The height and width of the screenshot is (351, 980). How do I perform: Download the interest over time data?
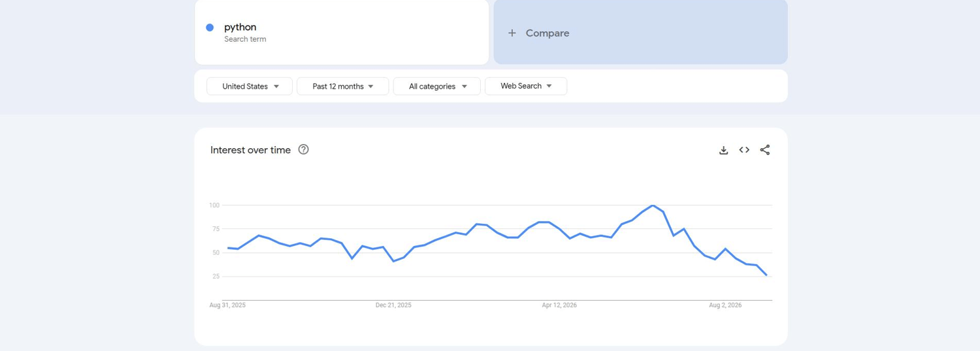tap(723, 150)
